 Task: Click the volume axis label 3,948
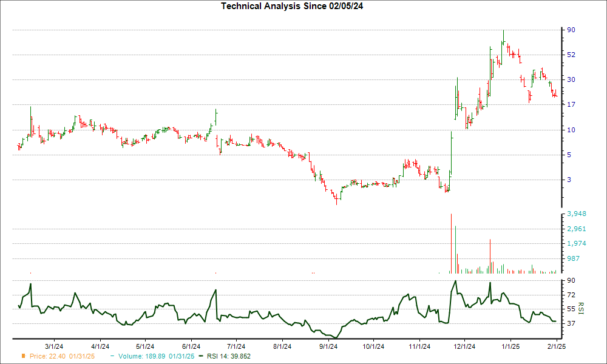pos(577,214)
